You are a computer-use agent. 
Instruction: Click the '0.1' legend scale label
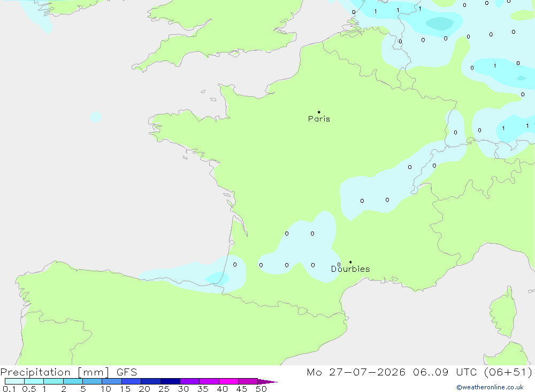click(9, 389)
